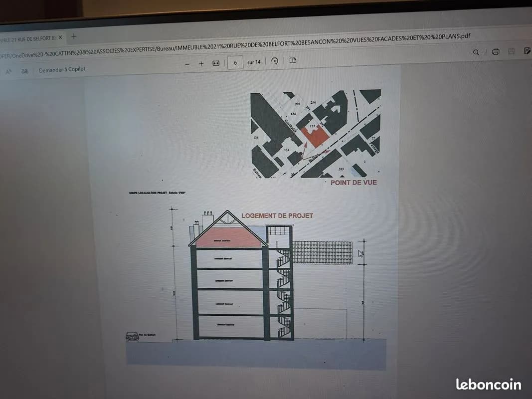The image size is (532, 399).
Task: Click the LOGEMENT DE PROJET label
Action: coord(277,215)
